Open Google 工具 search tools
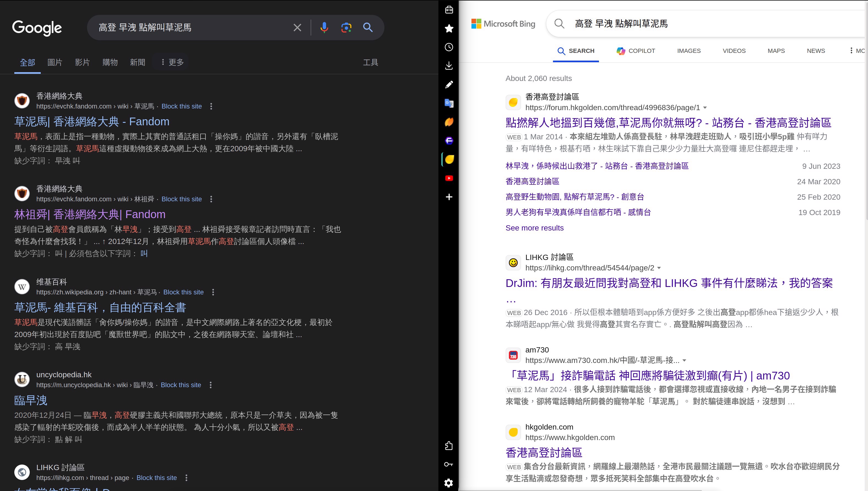The width and height of the screenshot is (868, 491). pos(371,63)
